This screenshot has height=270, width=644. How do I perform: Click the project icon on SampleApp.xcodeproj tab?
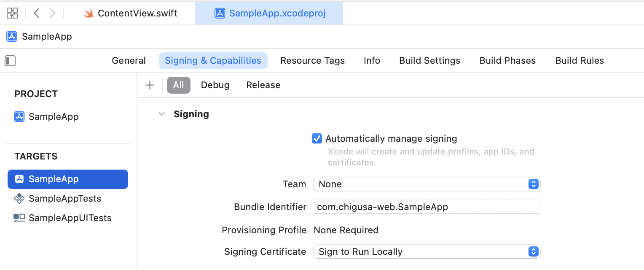click(220, 13)
